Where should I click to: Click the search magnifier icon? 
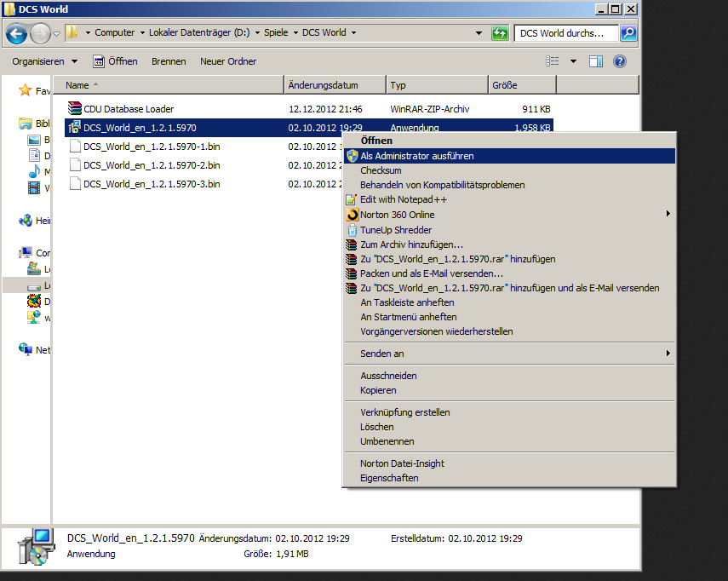[628, 33]
